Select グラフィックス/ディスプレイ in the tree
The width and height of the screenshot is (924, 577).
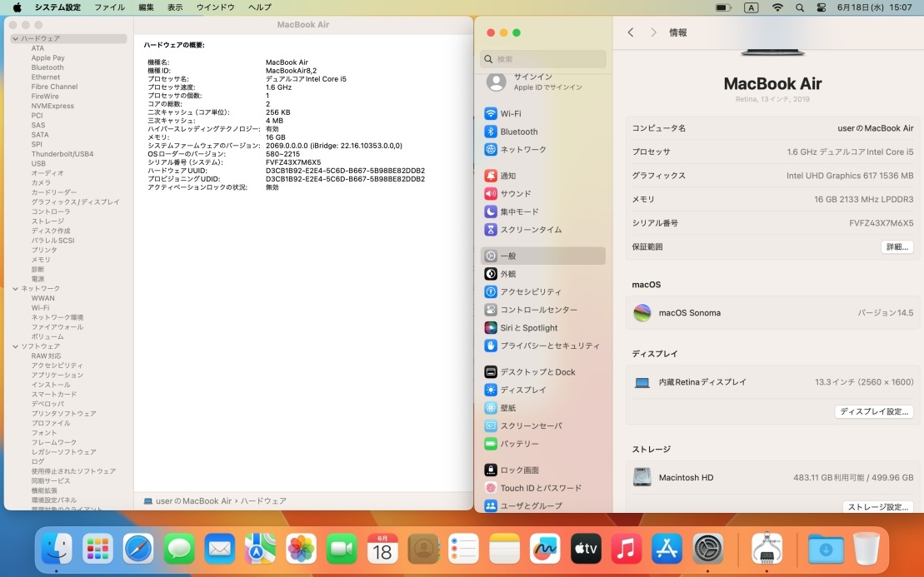tap(76, 202)
